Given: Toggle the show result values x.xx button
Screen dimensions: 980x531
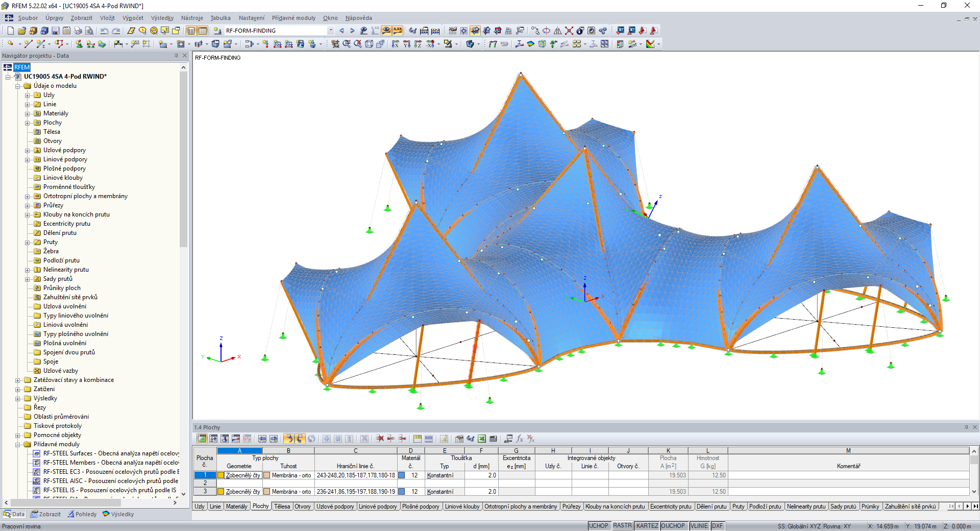Looking at the screenshot, I should tap(398, 31).
